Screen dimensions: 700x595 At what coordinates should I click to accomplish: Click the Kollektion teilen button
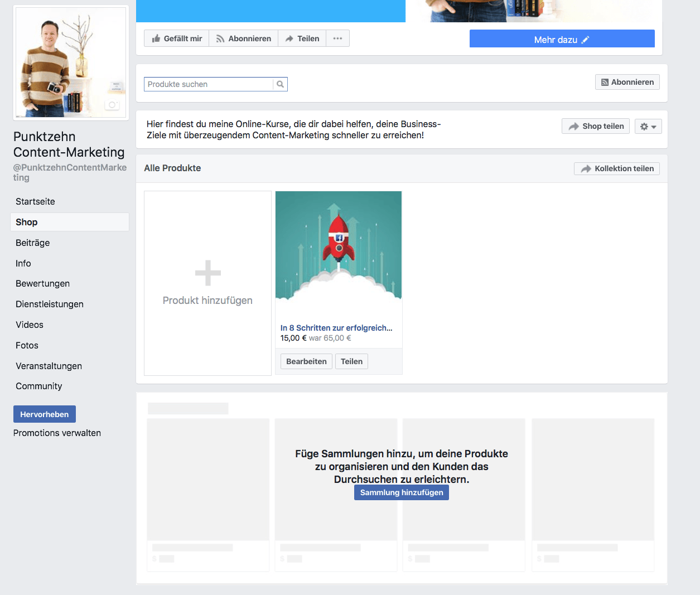coord(616,168)
